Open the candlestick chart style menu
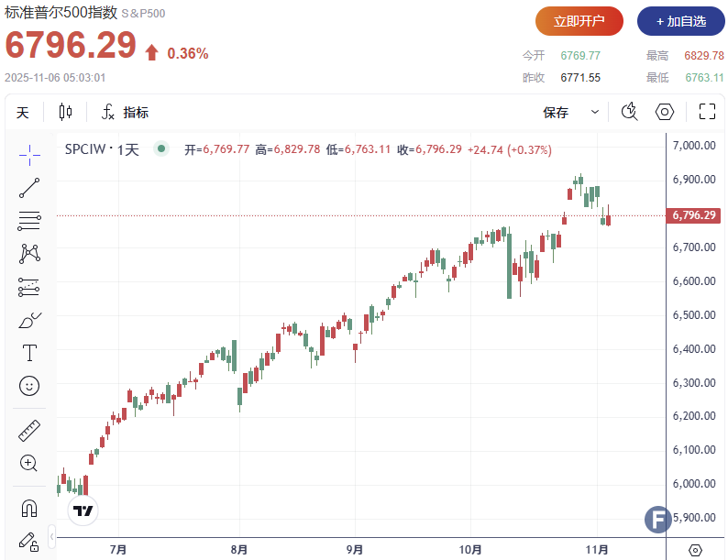Viewport: 728px width, 560px height. [x=65, y=112]
